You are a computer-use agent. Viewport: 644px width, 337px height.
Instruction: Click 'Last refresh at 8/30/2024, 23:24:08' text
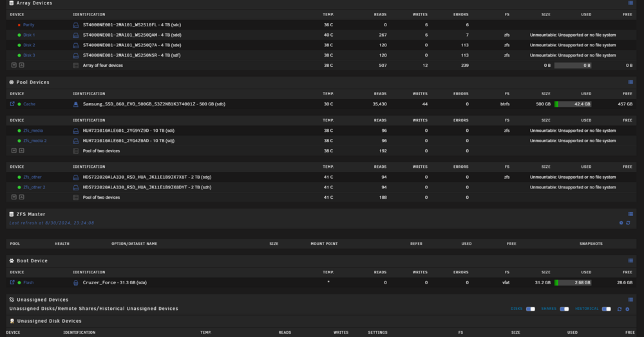[52, 223]
